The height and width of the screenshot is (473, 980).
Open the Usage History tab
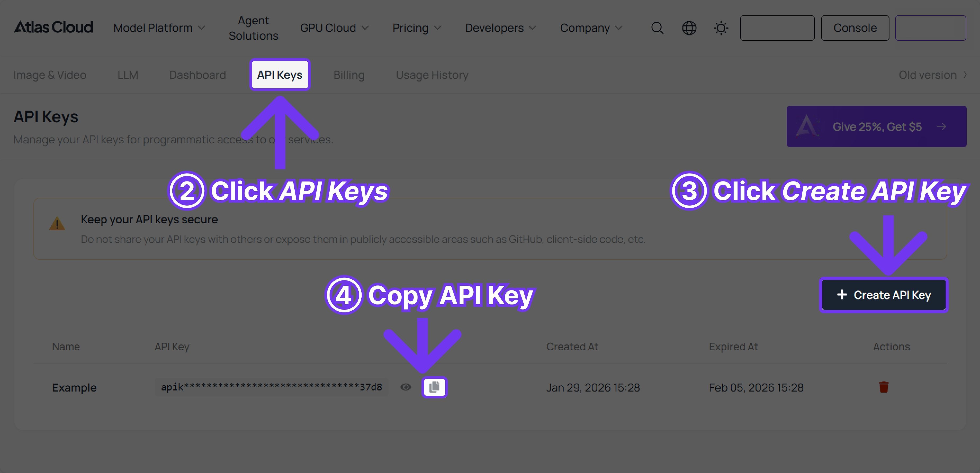coord(432,75)
